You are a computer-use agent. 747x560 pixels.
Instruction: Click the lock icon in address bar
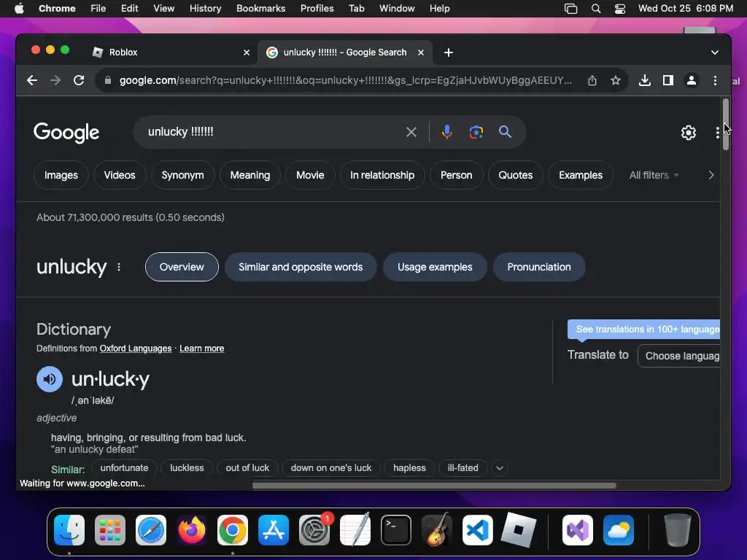[x=108, y=80]
